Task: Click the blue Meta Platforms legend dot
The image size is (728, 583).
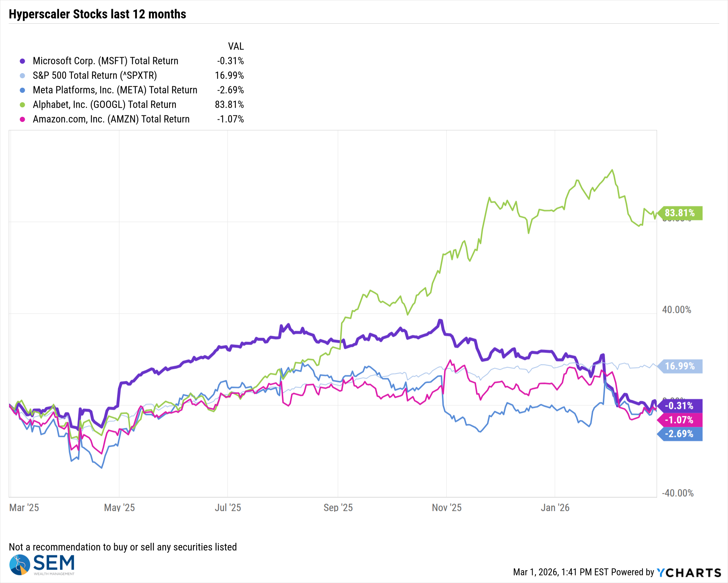Action: 23,90
